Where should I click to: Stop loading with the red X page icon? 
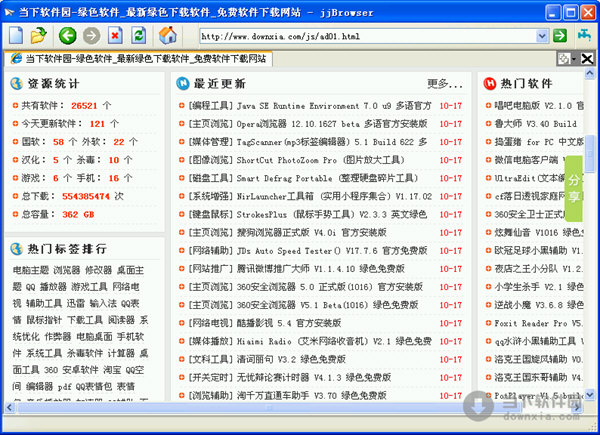click(x=115, y=36)
